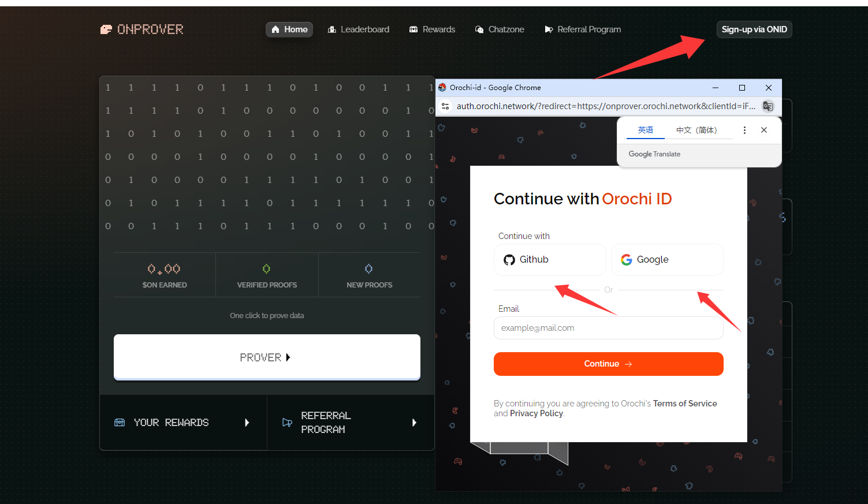868x504 pixels.
Task: Click the megaphone icon beside REFERRAL PROGRAM
Action: 287,422
